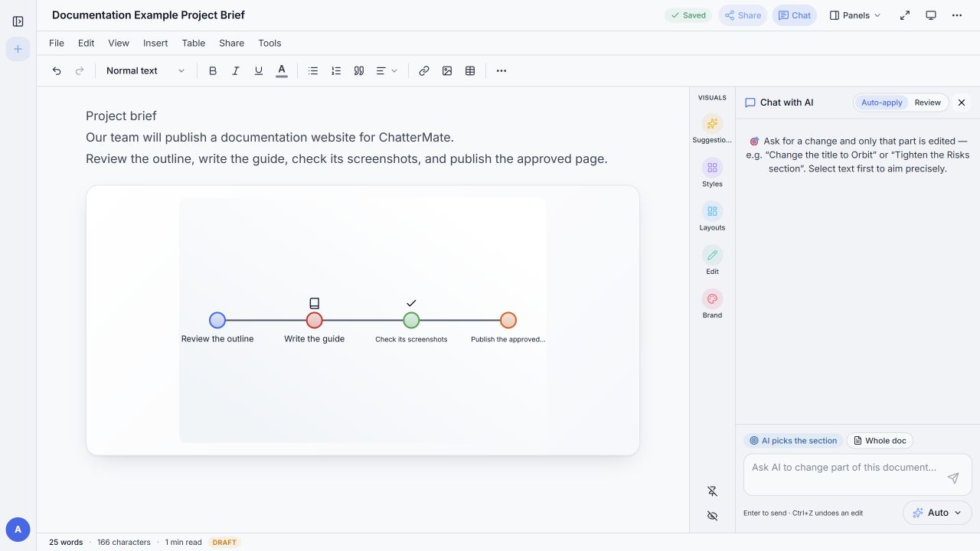The height and width of the screenshot is (551, 980).
Task: Toggle italic formatting
Action: 236,70
